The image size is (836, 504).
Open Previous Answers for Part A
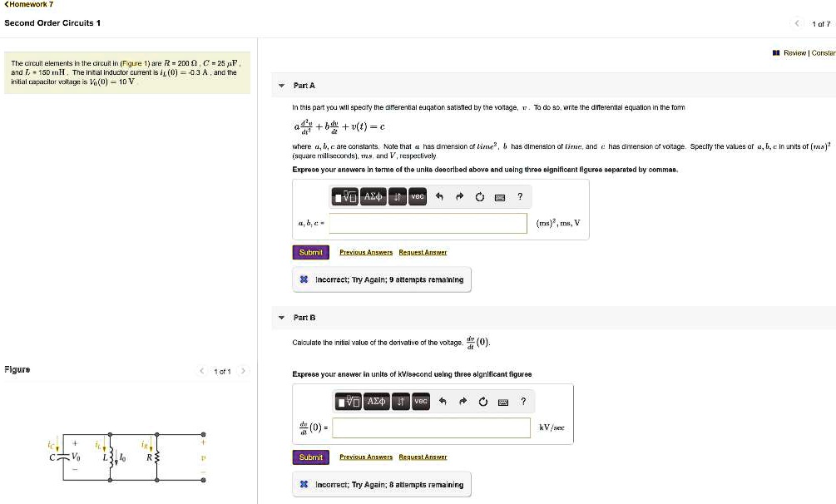tap(364, 252)
